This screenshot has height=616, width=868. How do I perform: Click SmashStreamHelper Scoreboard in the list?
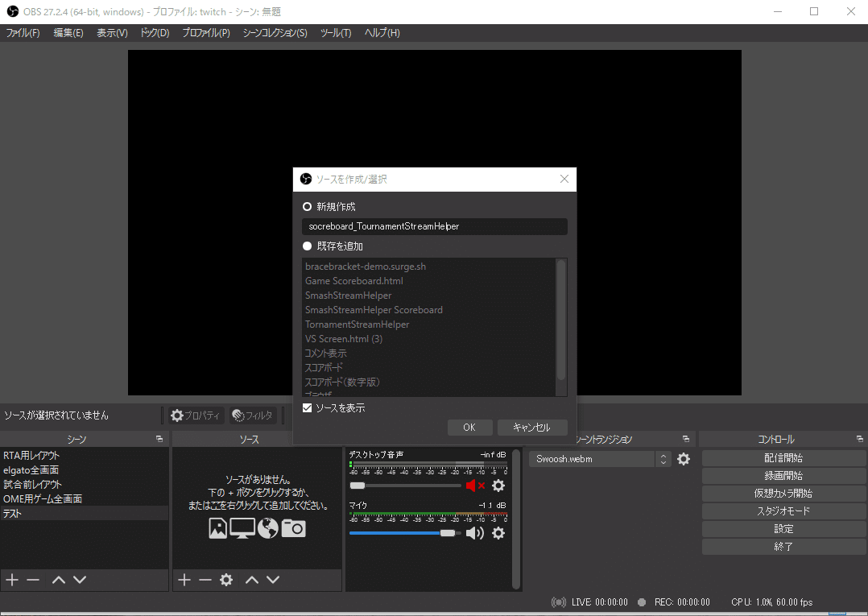[x=374, y=310]
